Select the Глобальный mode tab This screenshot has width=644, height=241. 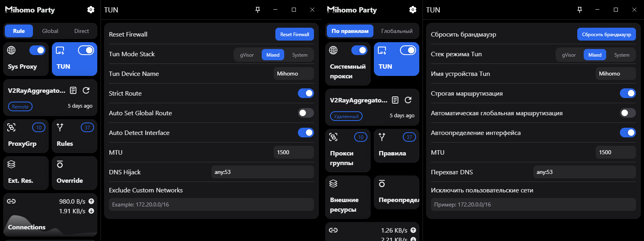pos(397,31)
